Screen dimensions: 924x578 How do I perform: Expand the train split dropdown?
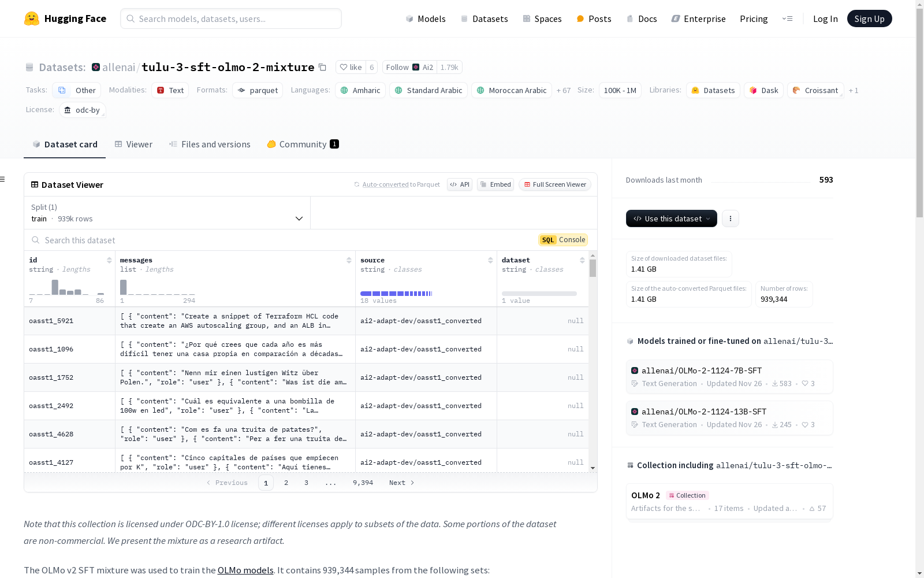(x=167, y=213)
